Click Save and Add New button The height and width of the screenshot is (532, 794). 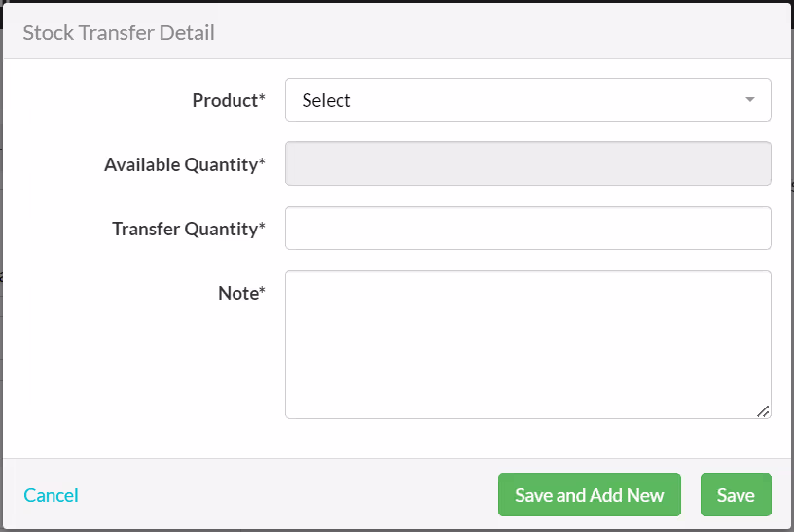[590, 494]
